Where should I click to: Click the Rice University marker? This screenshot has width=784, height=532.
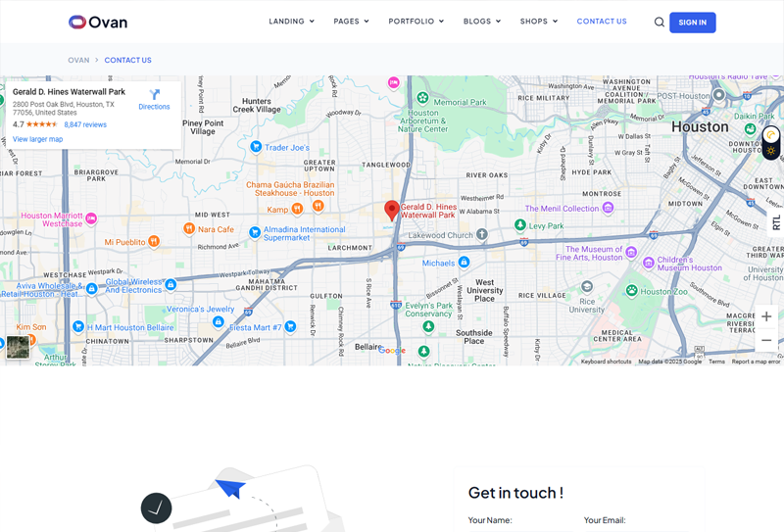pos(587,286)
